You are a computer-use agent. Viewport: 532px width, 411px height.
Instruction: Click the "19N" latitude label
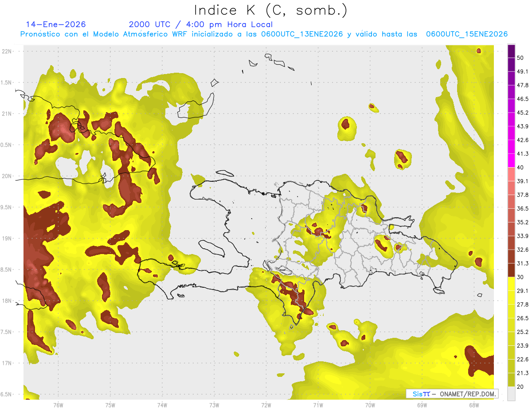pyautogui.click(x=7, y=239)
